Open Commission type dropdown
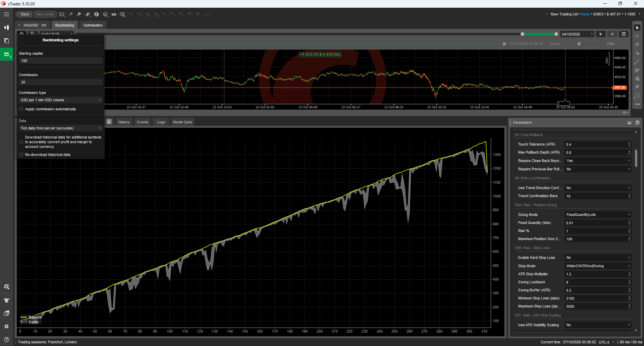Screen dimensions: 644x346 [x=61, y=100]
